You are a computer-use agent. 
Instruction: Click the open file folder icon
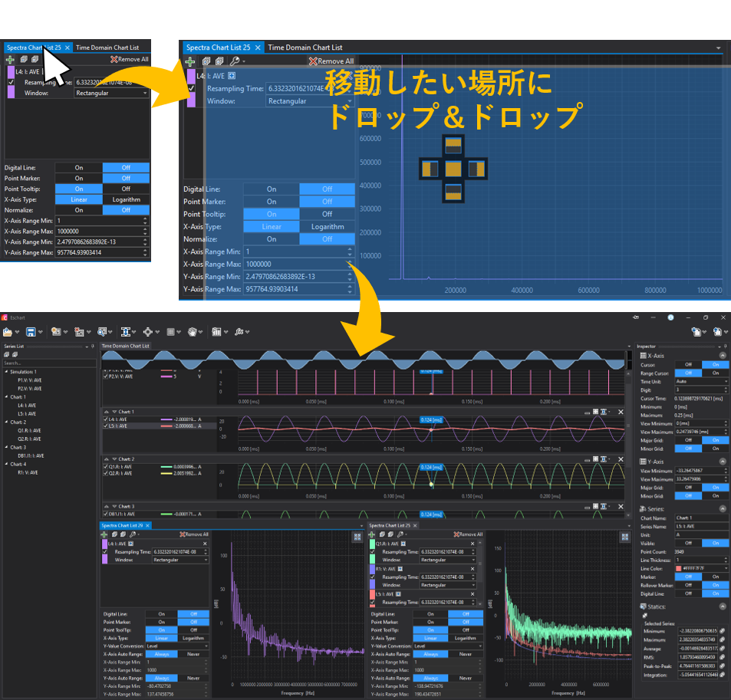click(x=7, y=332)
